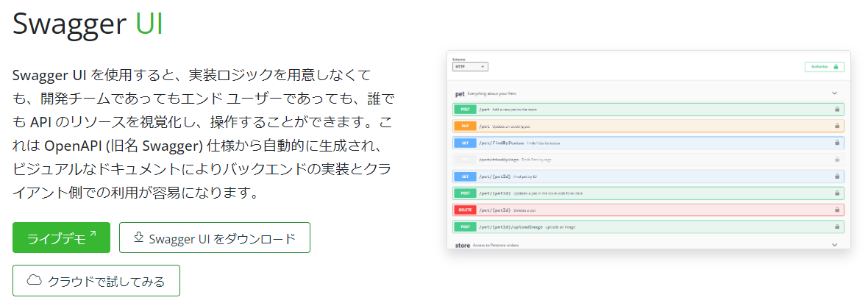Click the download arrow icon before Swagger UI をダウンロード
868x303 pixels.
pyautogui.click(x=138, y=237)
